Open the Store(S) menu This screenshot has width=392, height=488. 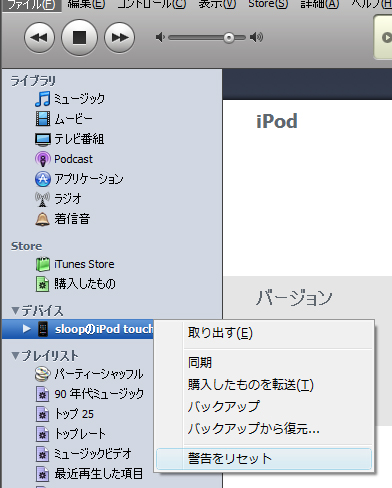pyautogui.click(x=268, y=4)
